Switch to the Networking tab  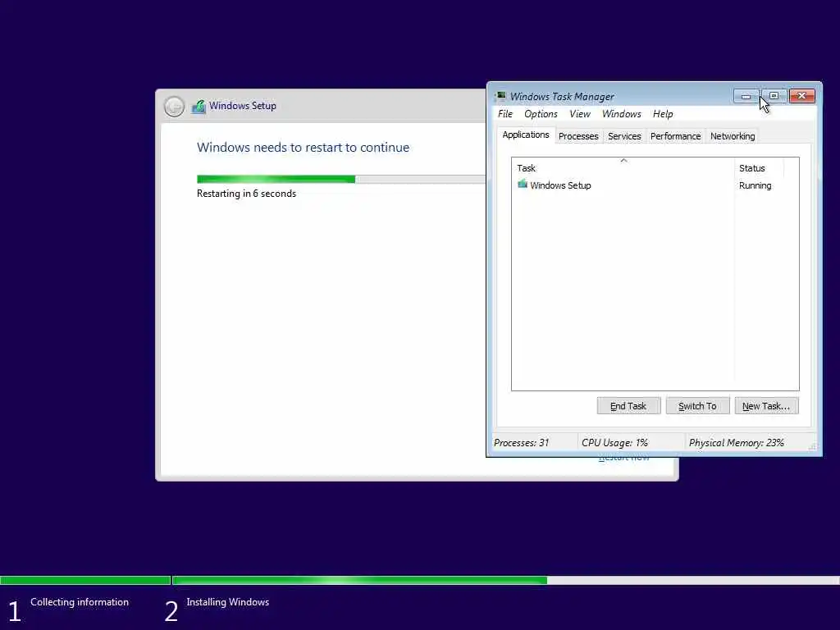(733, 137)
